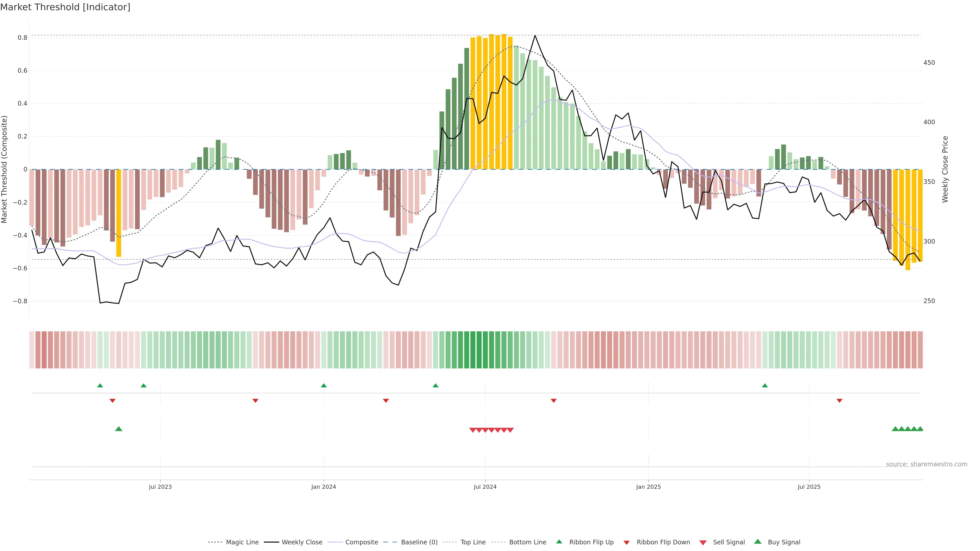
Task: Click the Jul 2024 x-axis label
Action: click(x=485, y=487)
